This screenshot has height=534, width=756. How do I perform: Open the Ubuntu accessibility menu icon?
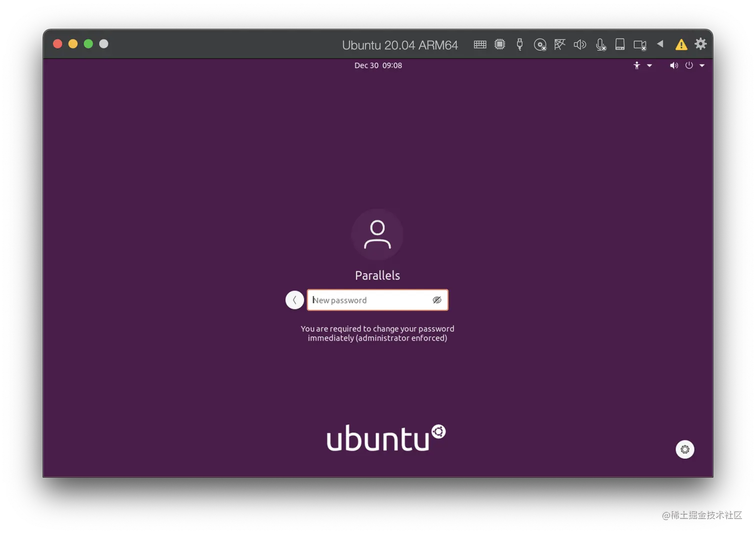(x=636, y=65)
